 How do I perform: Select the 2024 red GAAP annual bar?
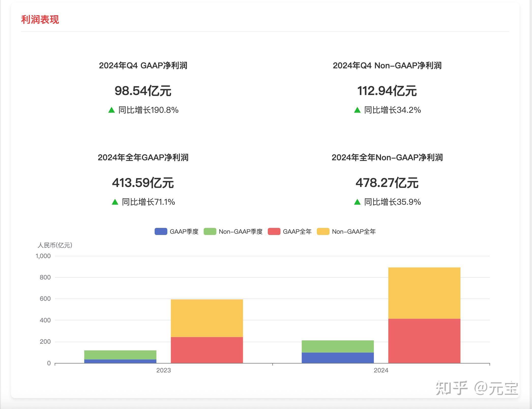424,341
